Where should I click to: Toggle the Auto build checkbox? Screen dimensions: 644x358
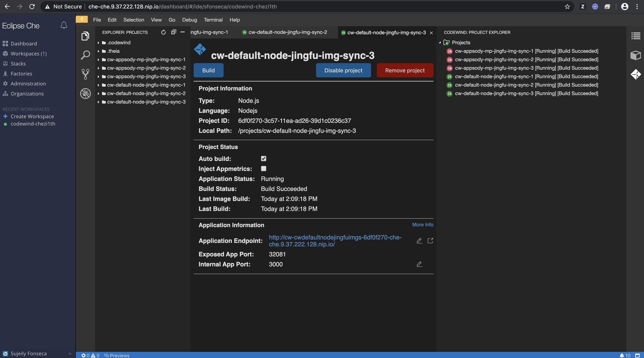click(x=263, y=158)
